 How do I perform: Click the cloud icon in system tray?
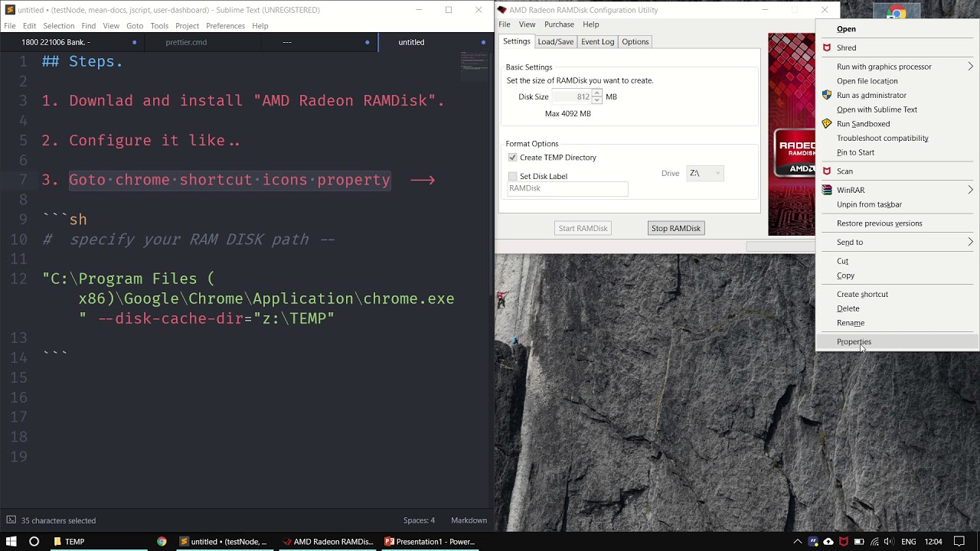point(828,541)
